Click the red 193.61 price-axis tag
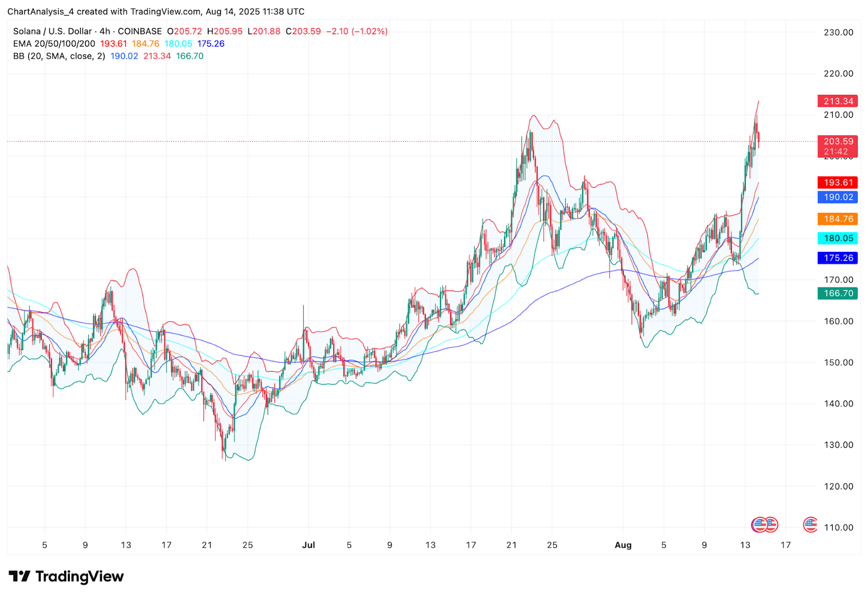Viewport: 868px width, 598px height. click(x=838, y=183)
